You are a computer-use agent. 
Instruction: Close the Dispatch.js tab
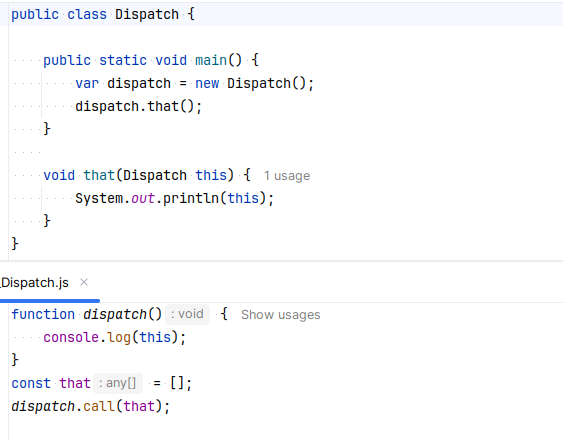coord(84,282)
